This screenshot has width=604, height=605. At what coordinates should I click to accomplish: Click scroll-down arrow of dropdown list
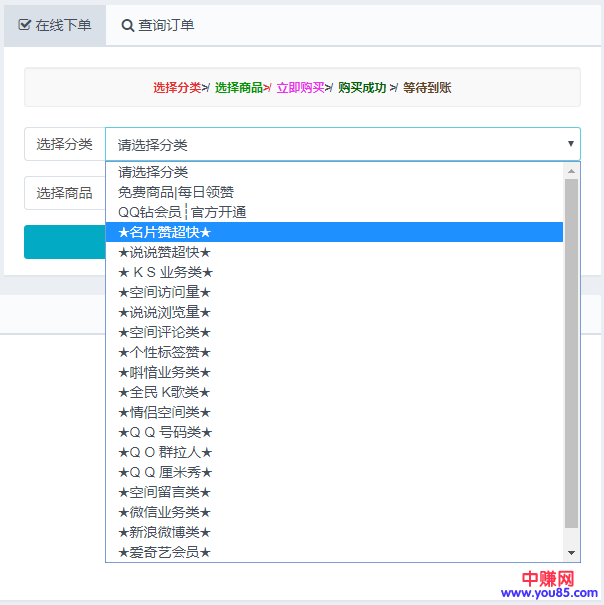pyautogui.click(x=572, y=553)
